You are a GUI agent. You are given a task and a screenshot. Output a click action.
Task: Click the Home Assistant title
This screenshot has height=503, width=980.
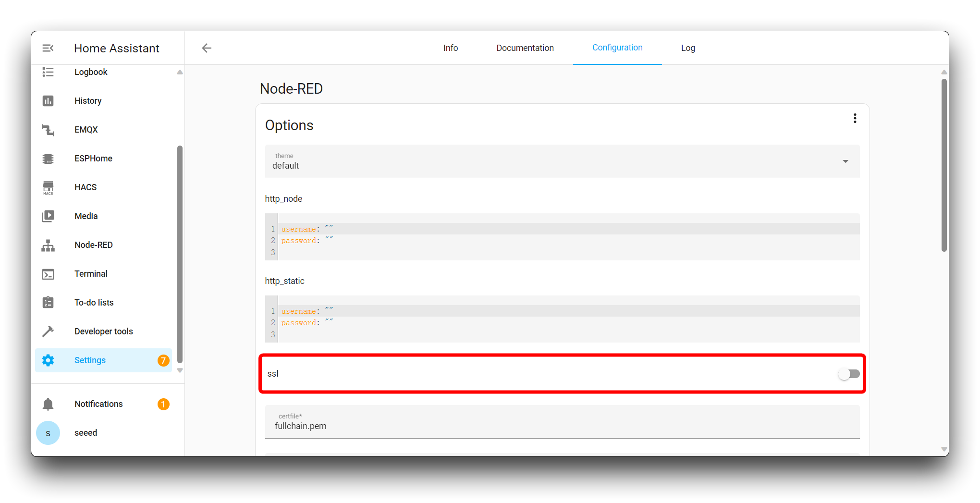click(117, 48)
